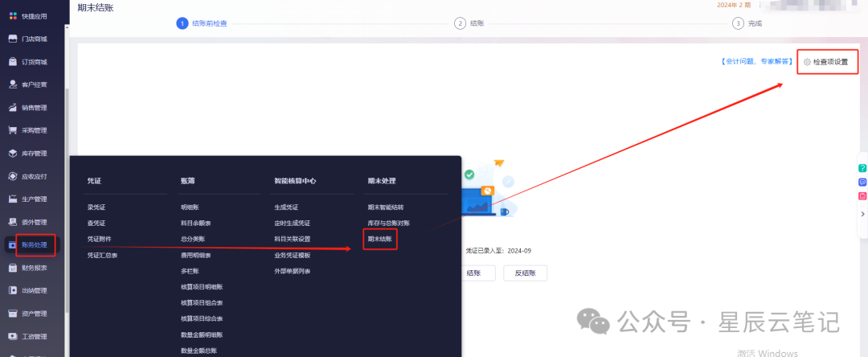Click the sidebar vertical scrollbar
This screenshot has width=868, height=357.
pos(67,199)
